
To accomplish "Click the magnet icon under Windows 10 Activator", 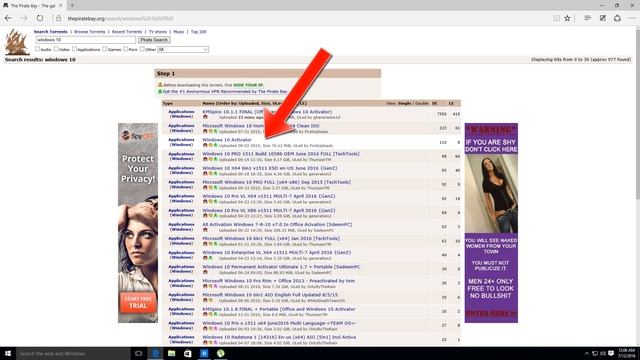I will (205, 146).
